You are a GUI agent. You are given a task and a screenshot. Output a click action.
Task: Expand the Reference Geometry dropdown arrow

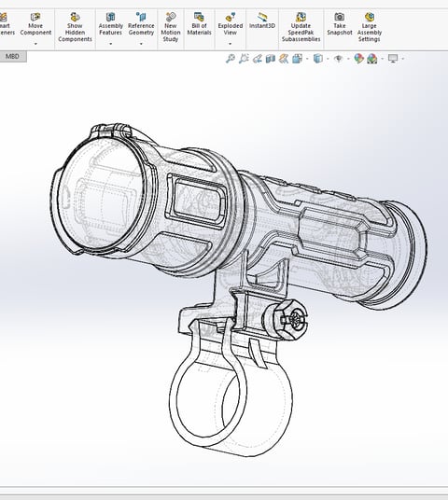[141, 44]
